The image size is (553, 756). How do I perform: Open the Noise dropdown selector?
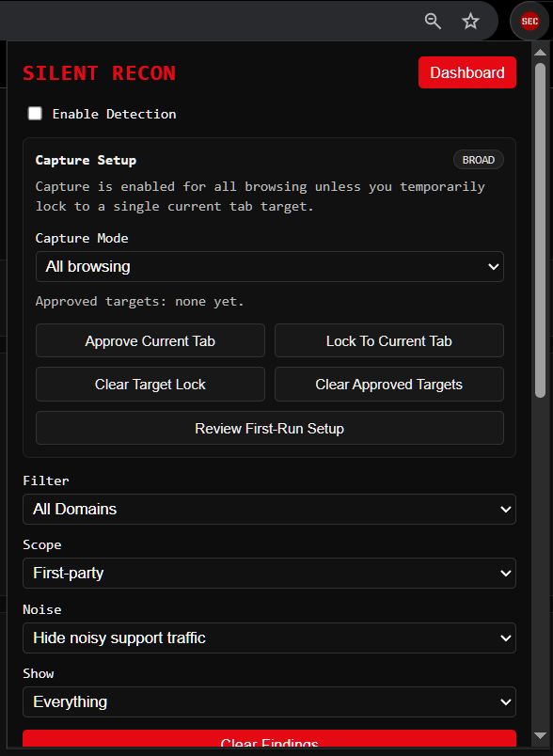tap(270, 638)
